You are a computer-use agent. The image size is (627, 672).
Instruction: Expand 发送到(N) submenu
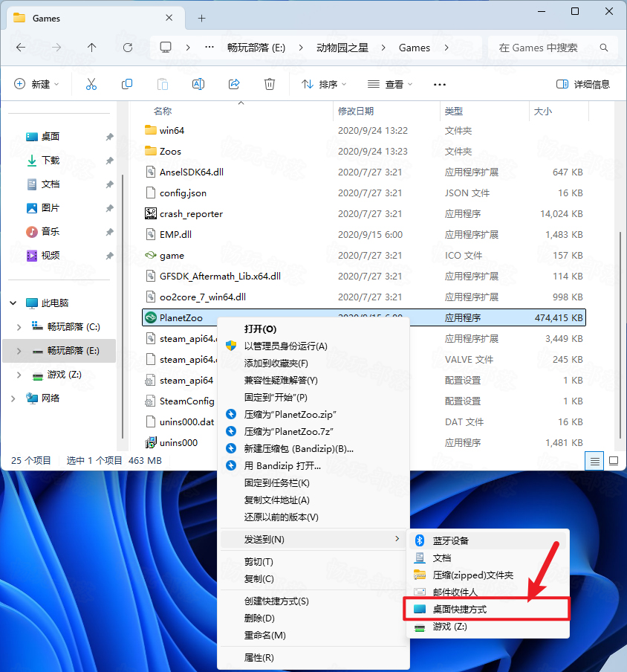pyautogui.click(x=313, y=540)
